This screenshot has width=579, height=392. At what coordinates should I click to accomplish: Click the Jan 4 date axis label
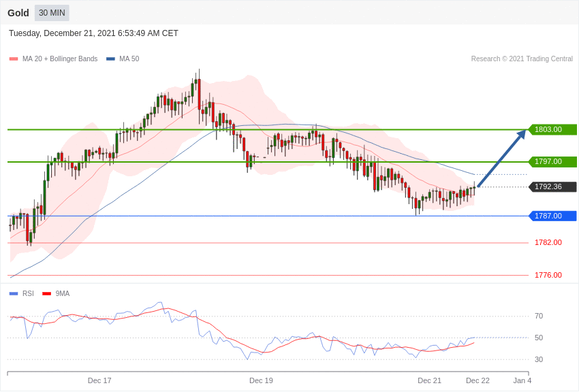tap(522, 380)
